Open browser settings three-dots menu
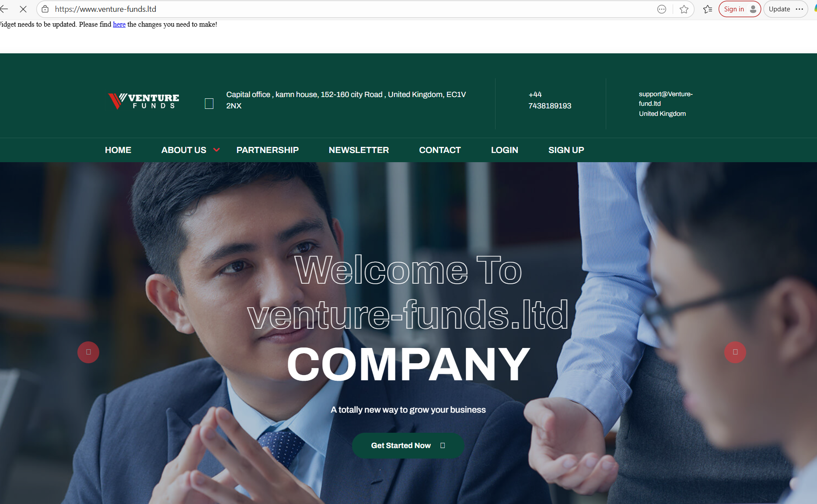 click(800, 9)
